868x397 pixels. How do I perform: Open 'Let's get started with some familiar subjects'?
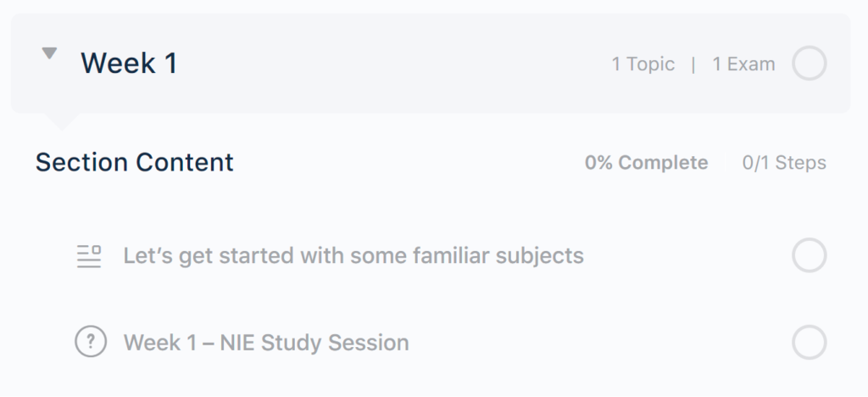click(x=353, y=255)
